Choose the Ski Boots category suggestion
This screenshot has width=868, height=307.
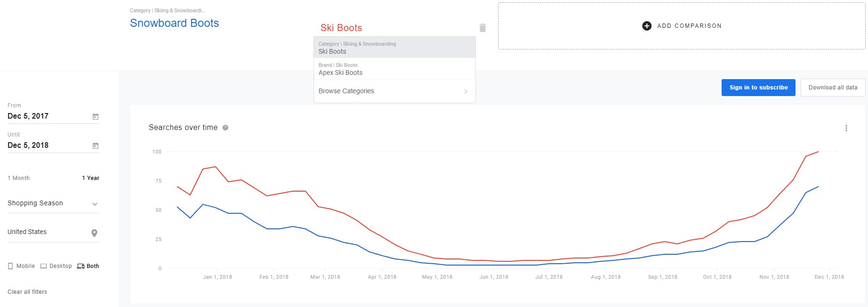tap(394, 48)
